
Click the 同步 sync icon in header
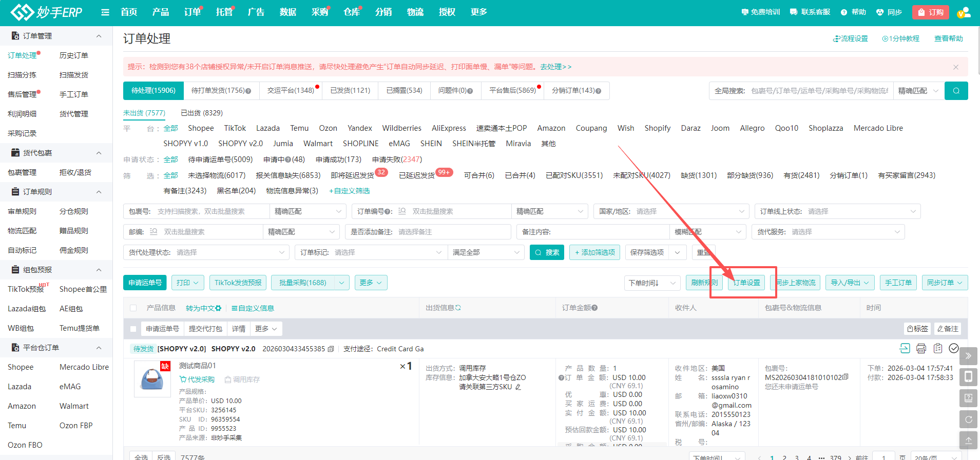(880, 12)
